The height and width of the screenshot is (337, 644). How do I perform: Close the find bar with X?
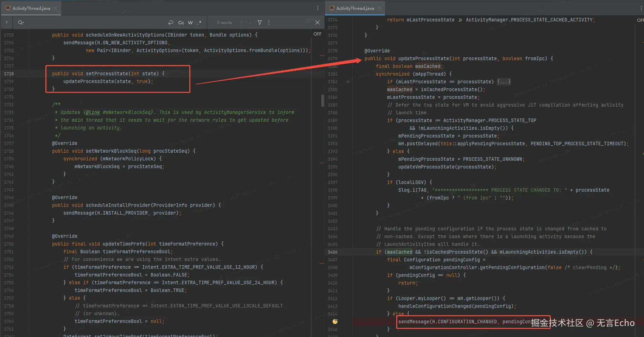pos(317,23)
